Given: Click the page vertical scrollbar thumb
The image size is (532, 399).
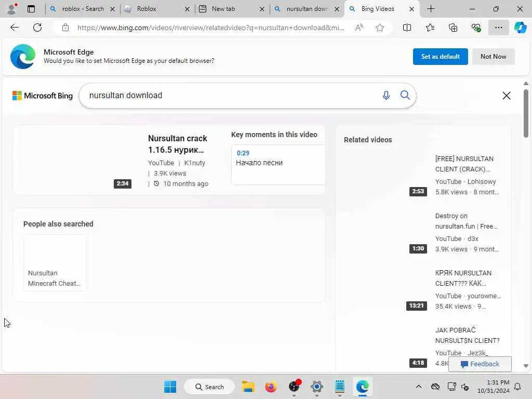Looking at the screenshot, I should [526, 113].
